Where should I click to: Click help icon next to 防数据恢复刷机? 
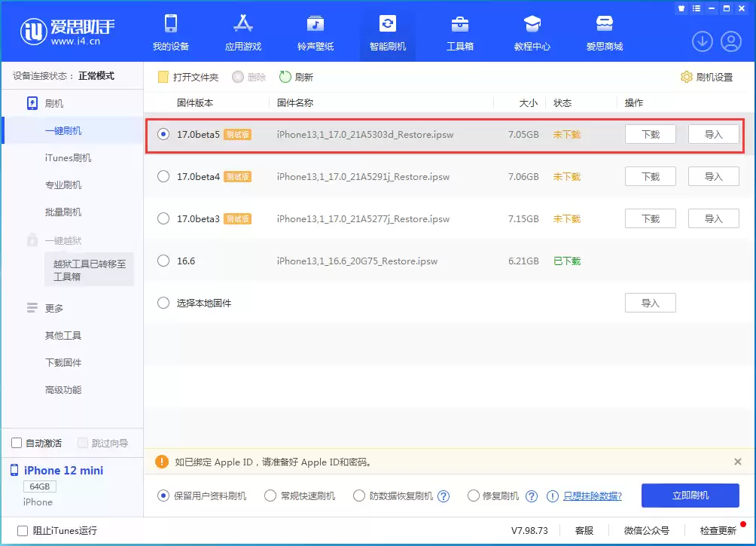443,496
